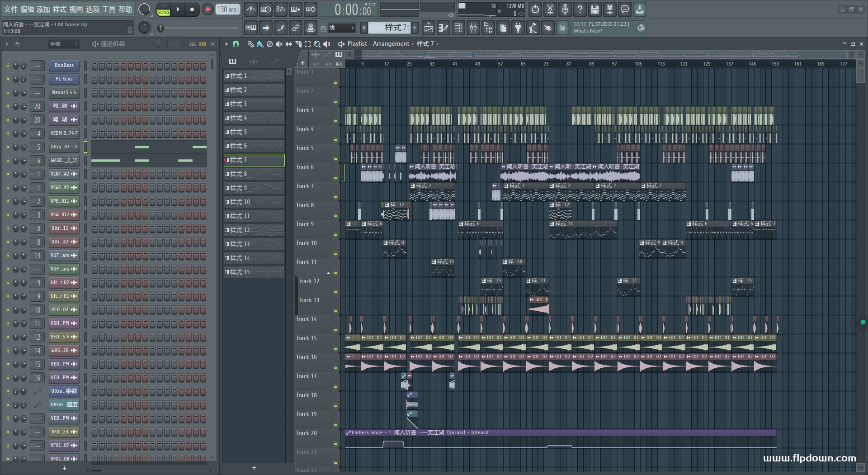Click the link chain icon in toolbar

coord(295,28)
